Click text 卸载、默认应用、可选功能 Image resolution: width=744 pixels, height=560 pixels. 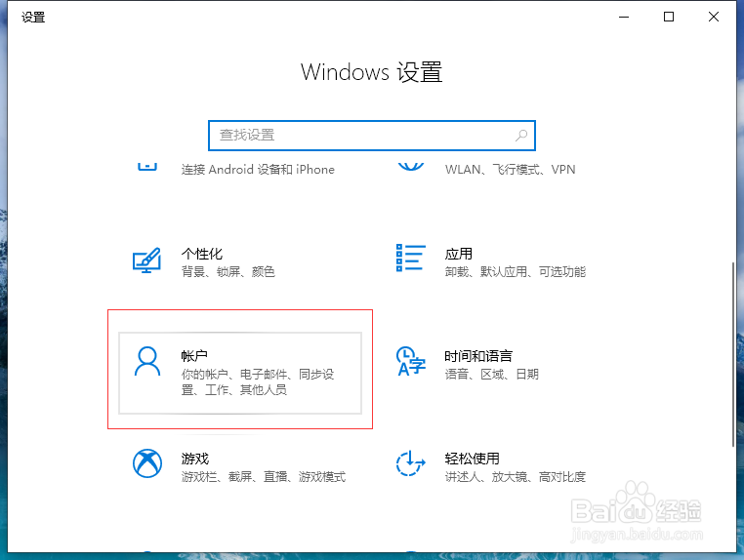pyautogui.click(x=516, y=271)
